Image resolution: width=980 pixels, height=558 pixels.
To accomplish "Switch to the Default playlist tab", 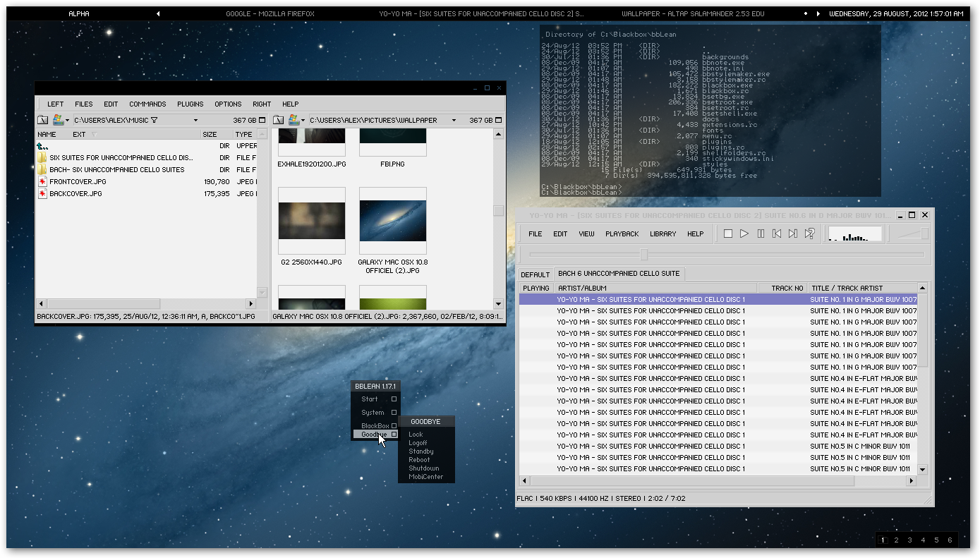I will (x=535, y=274).
